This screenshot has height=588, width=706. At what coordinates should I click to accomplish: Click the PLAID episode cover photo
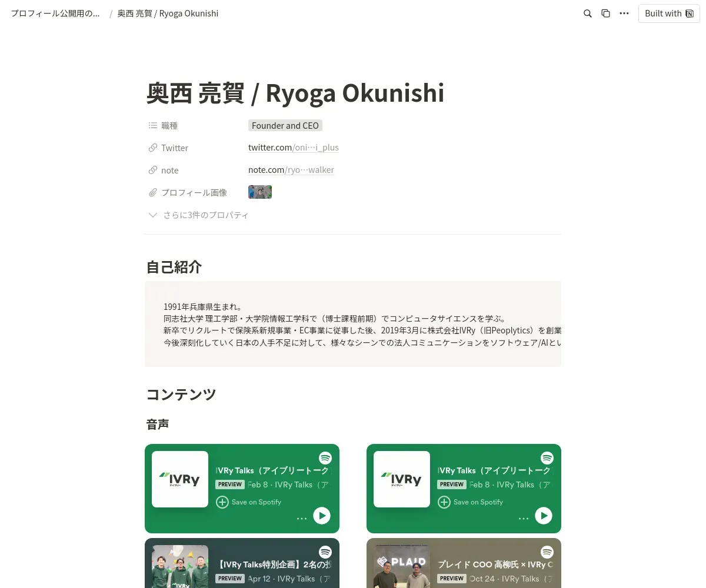402,567
